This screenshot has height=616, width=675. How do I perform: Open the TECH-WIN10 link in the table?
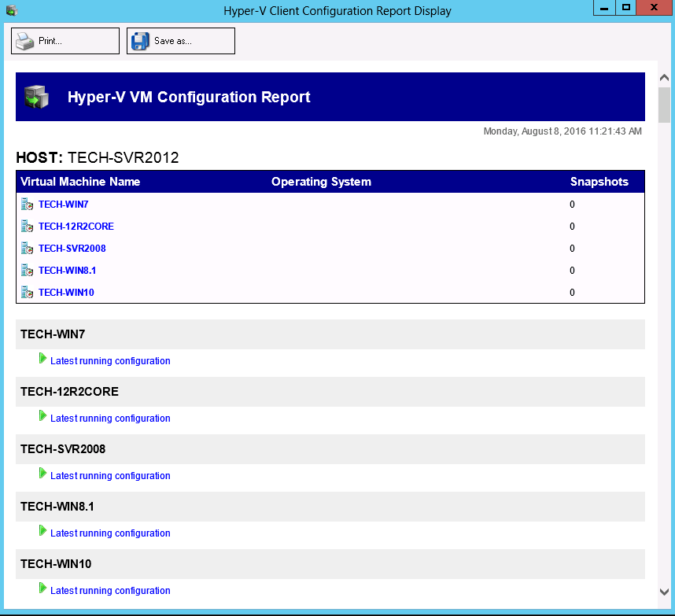(67, 292)
